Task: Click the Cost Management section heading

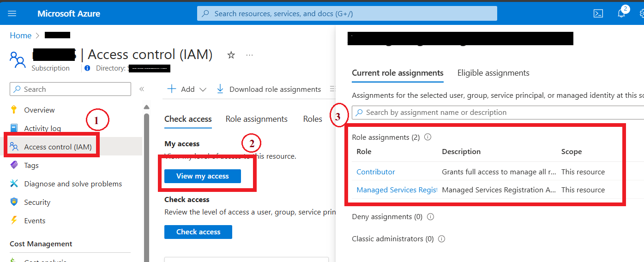Action: click(x=41, y=244)
